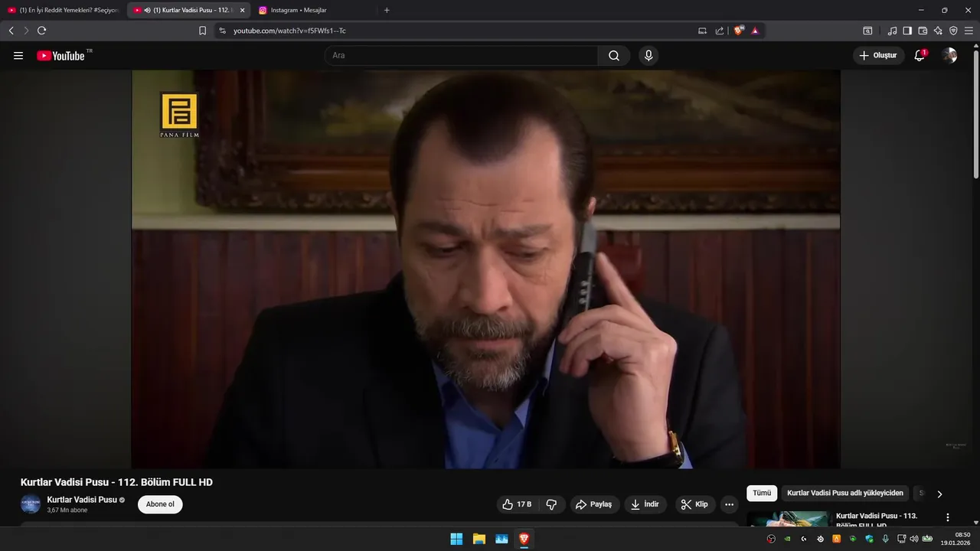Image resolution: width=980 pixels, height=551 pixels.
Task: Open Kurtlar Vadisi Pusu - 113. Bölüm title
Action: (x=877, y=520)
